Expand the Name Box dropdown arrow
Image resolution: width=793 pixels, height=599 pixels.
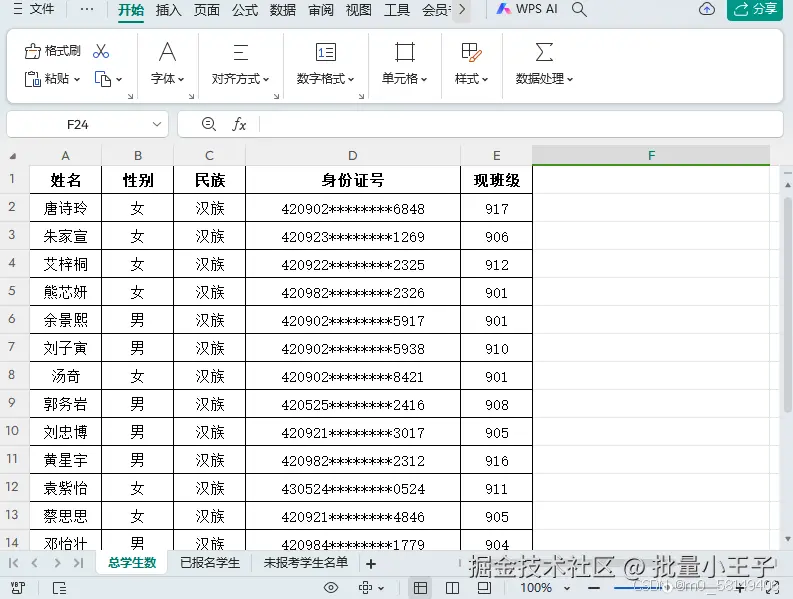pos(157,124)
